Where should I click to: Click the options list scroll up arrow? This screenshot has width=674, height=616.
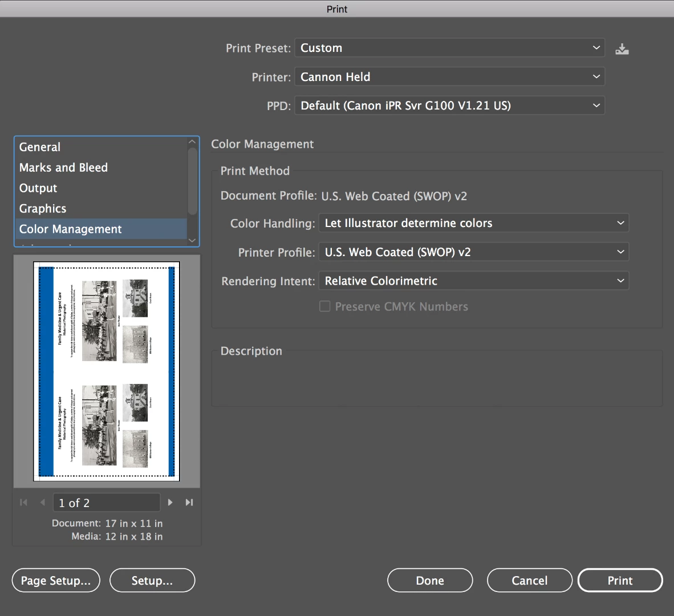tap(192, 142)
